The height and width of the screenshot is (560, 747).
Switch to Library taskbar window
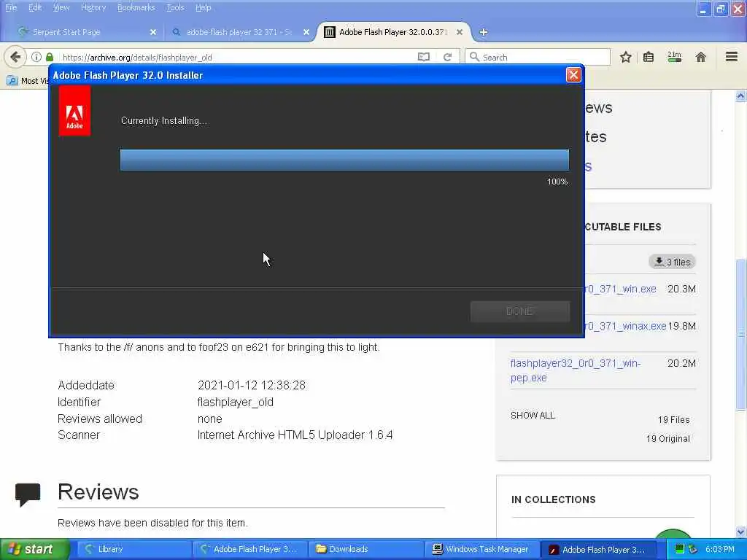point(133,549)
